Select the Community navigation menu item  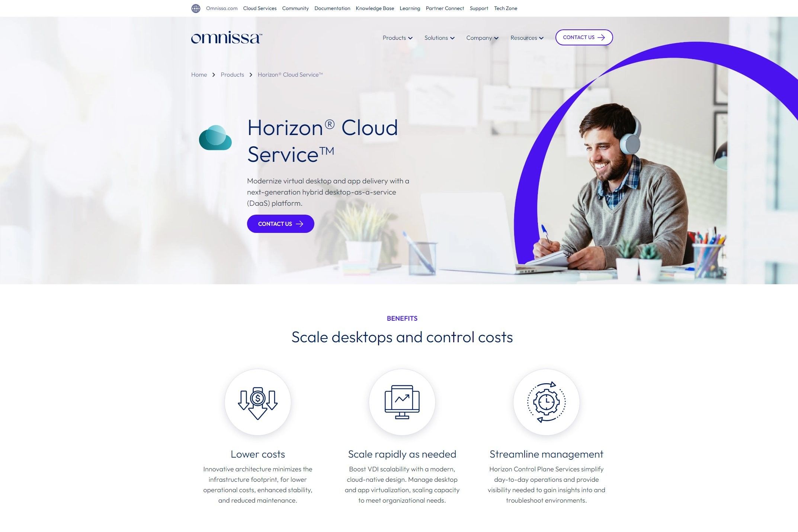295,8
